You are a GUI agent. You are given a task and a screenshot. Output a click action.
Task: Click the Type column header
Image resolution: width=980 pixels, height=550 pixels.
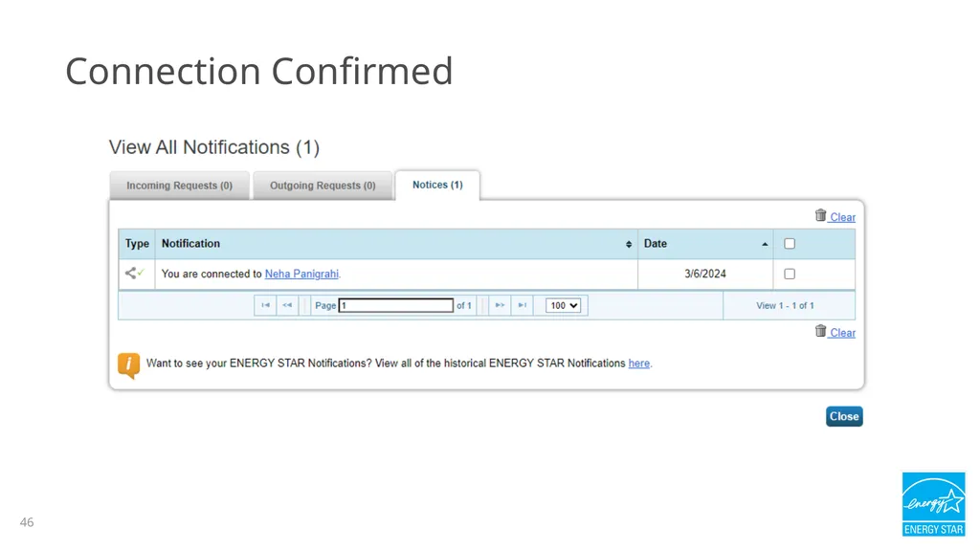coord(137,244)
